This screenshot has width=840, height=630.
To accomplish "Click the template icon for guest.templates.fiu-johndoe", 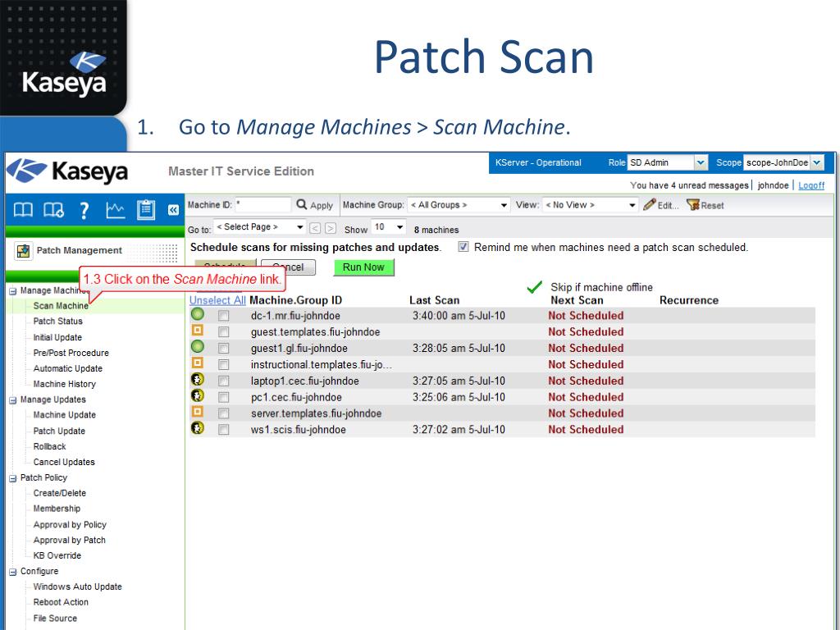I will [198, 331].
